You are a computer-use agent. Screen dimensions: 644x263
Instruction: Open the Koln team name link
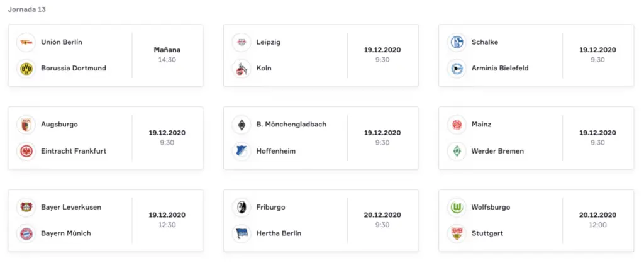pos(264,68)
